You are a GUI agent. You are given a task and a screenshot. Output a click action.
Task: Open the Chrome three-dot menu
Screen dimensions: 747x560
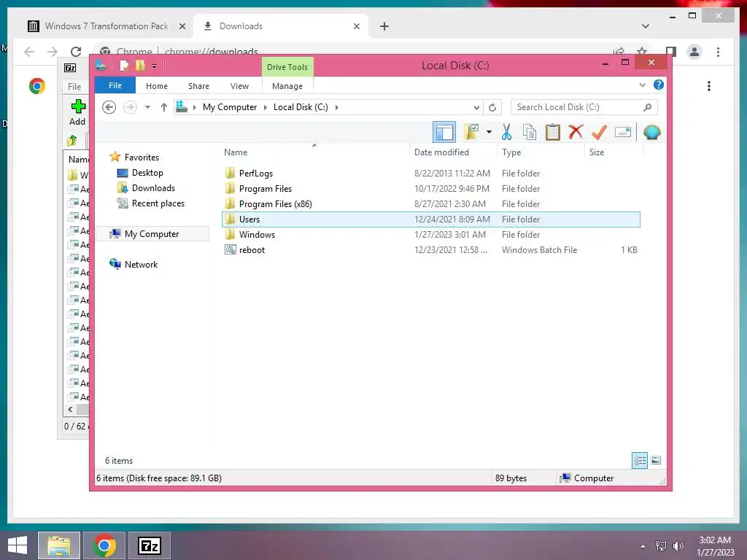coord(718,52)
